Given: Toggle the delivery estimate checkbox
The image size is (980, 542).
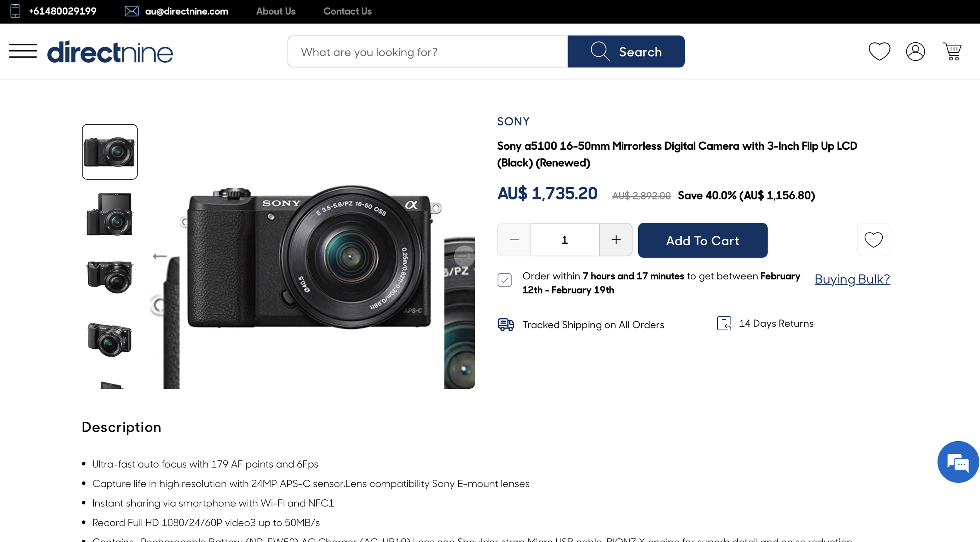Looking at the screenshot, I should click(505, 280).
